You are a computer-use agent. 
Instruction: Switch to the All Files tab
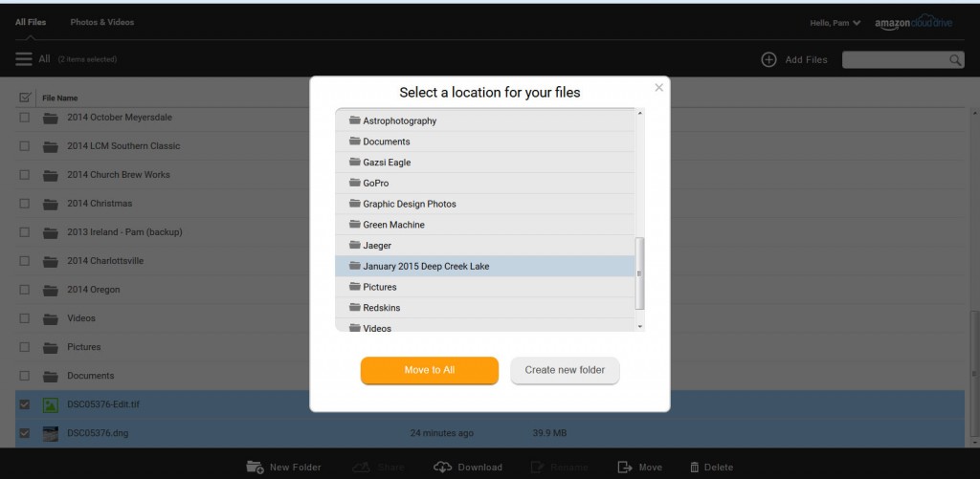[31, 22]
